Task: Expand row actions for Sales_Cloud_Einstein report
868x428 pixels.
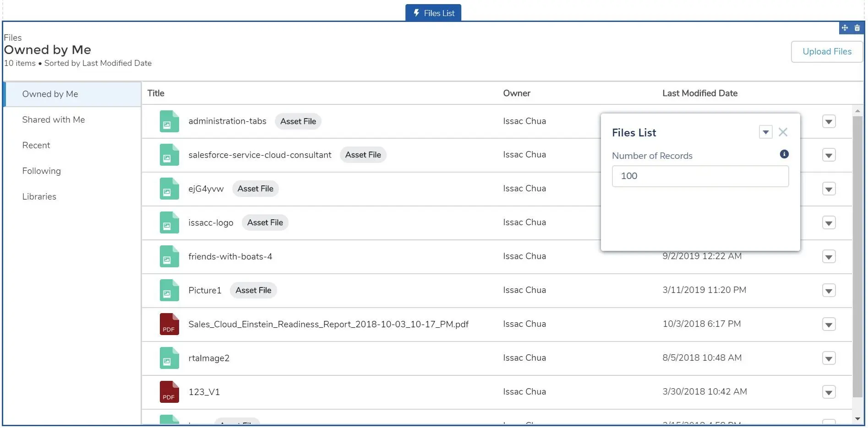Action: 829,325
